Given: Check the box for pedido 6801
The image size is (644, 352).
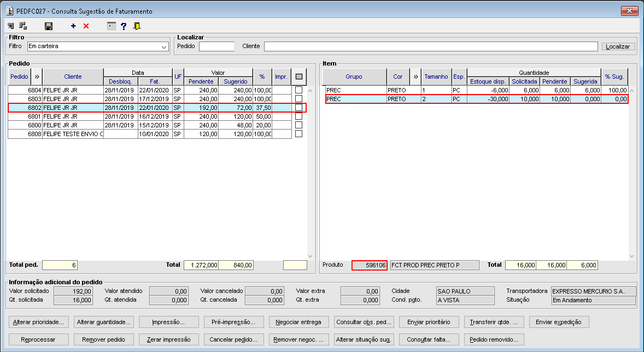Looking at the screenshot, I should point(299,116).
